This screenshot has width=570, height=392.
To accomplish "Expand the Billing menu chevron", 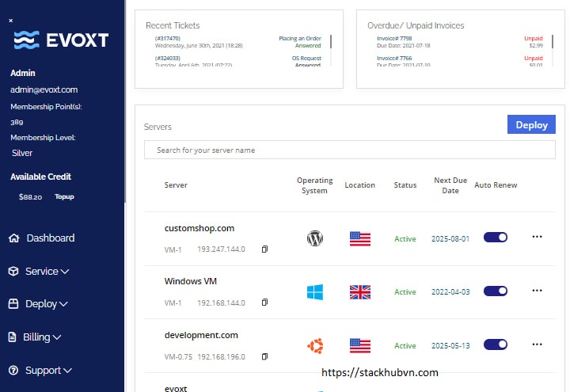I will pyautogui.click(x=57, y=337).
